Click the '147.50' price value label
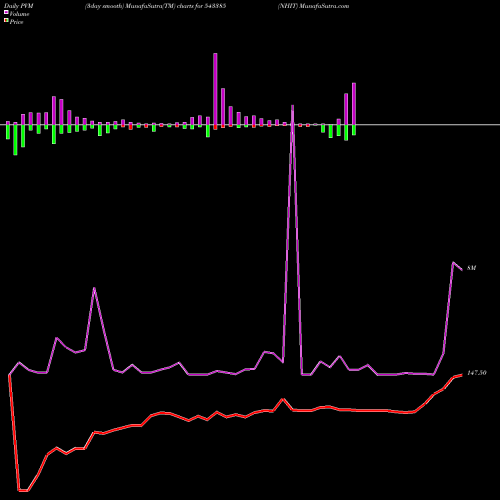Viewport: 500px width, 500px height. click(x=477, y=373)
